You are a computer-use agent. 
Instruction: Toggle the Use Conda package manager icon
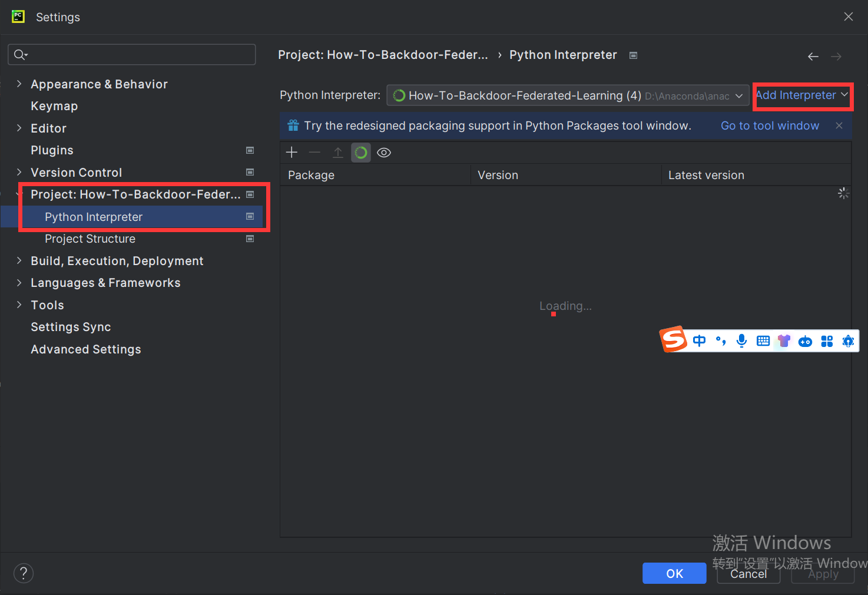coord(361,153)
